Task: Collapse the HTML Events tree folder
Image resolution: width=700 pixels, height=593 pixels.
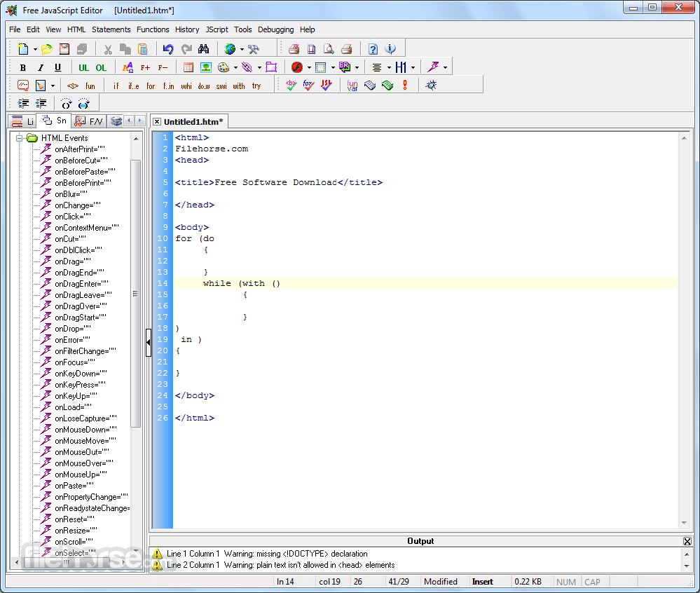Action: [19, 138]
